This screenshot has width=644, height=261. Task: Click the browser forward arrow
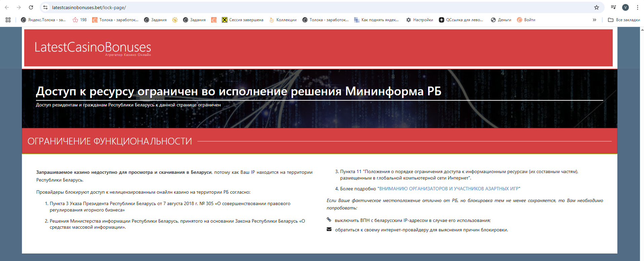(x=19, y=7)
